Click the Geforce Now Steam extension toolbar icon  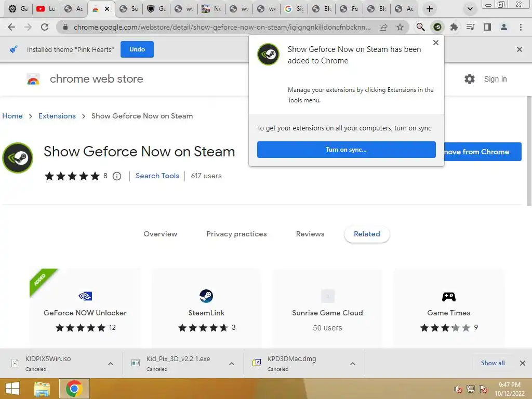[x=437, y=27]
